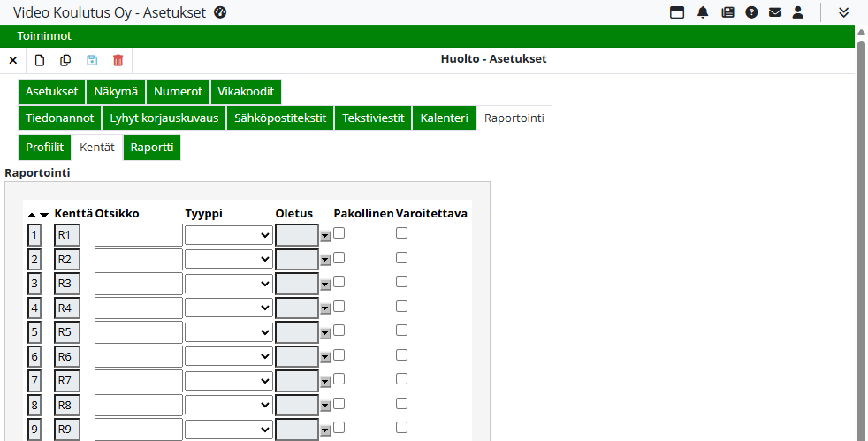Image resolution: width=868 pixels, height=441 pixels.
Task: Click the user profile icon
Action: (798, 12)
